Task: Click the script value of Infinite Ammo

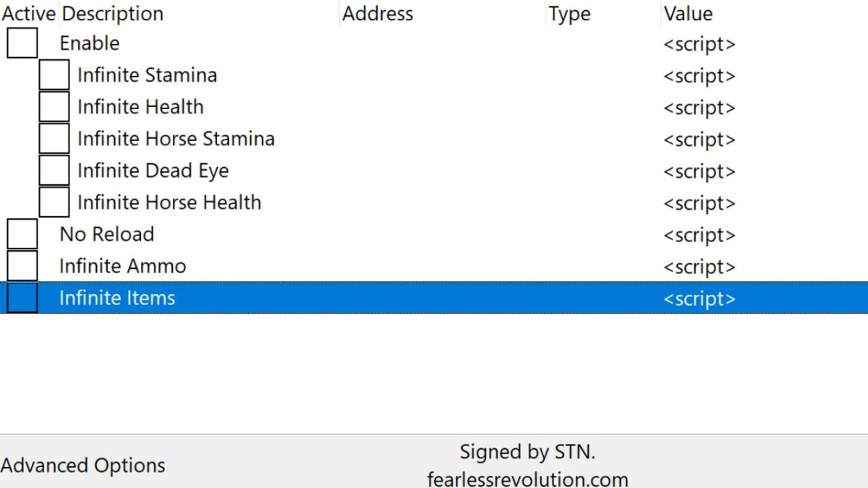Action: 699,267
